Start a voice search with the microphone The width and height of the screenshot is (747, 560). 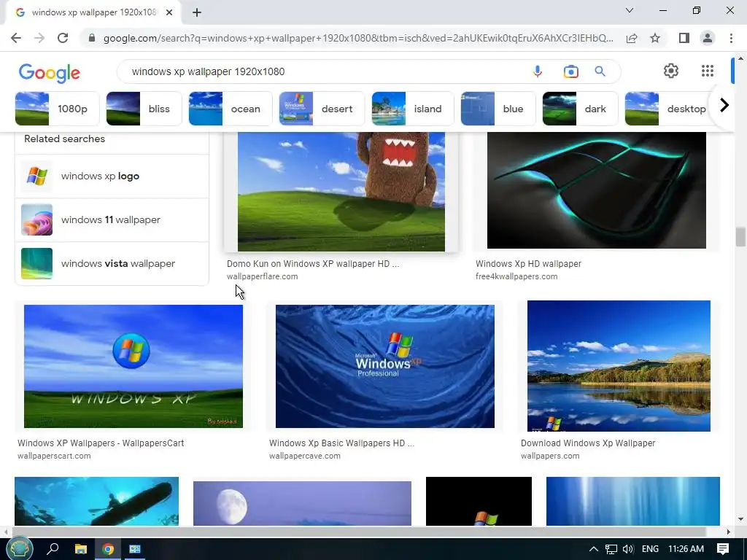click(x=538, y=71)
